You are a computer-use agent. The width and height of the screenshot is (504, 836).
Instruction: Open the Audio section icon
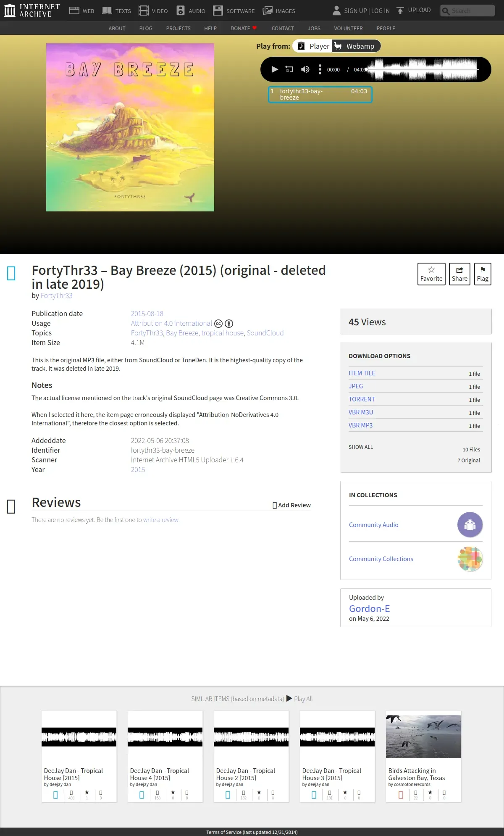pyautogui.click(x=181, y=11)
